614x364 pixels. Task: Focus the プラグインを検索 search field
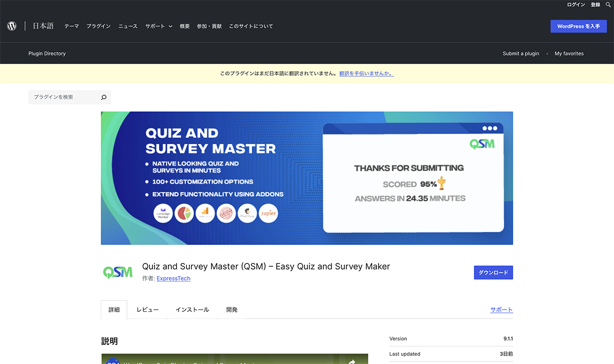64,97
